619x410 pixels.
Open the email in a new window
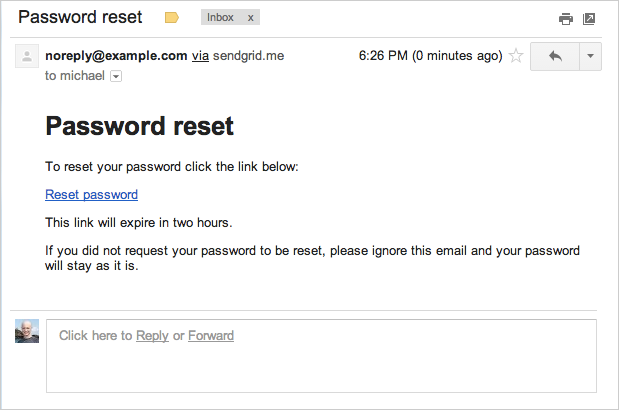589,18
